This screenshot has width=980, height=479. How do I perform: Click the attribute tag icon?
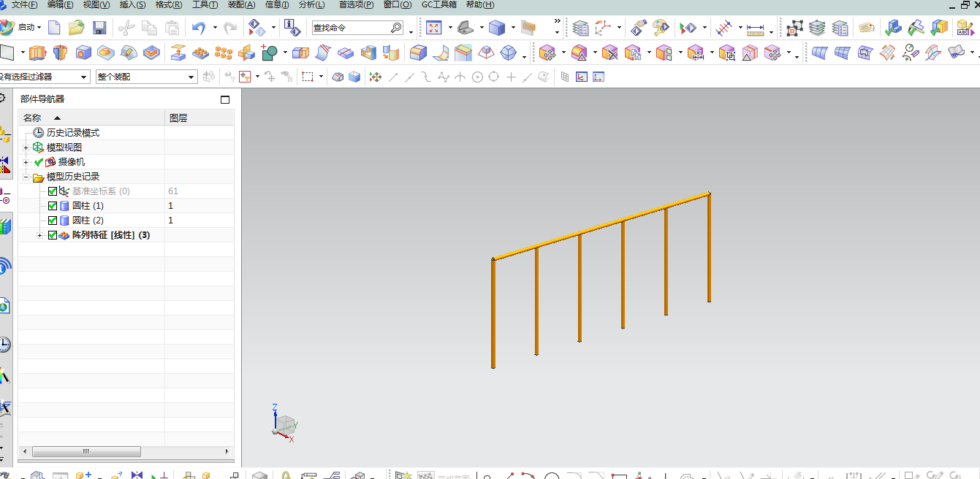(x=867, y=28)
